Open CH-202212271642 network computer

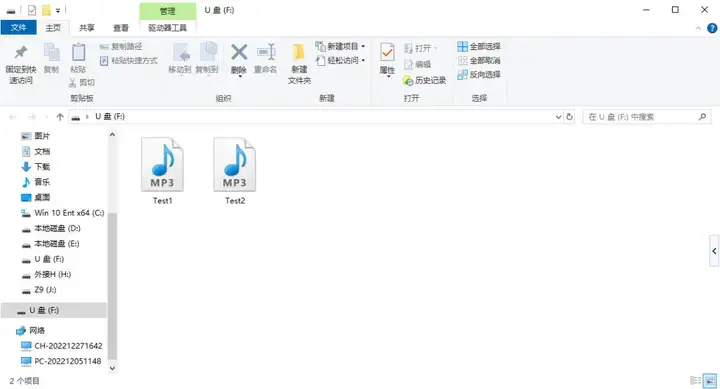tap(62, 346)
